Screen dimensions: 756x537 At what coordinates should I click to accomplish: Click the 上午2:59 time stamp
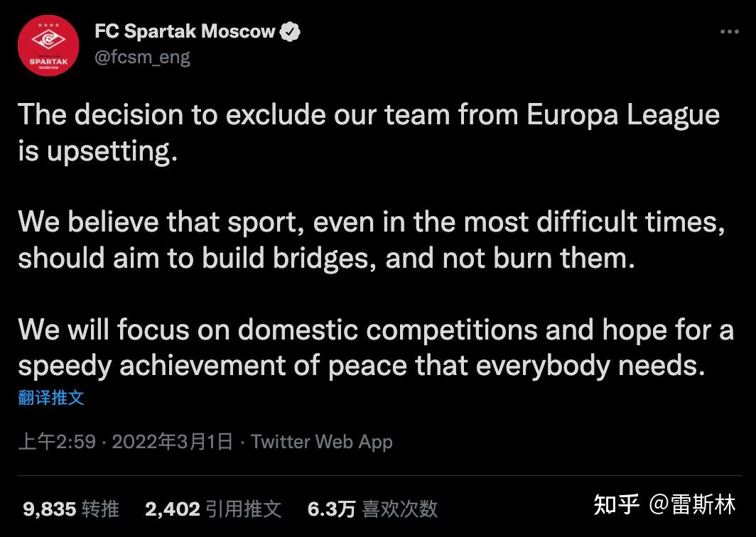click(x=57, y=442)
